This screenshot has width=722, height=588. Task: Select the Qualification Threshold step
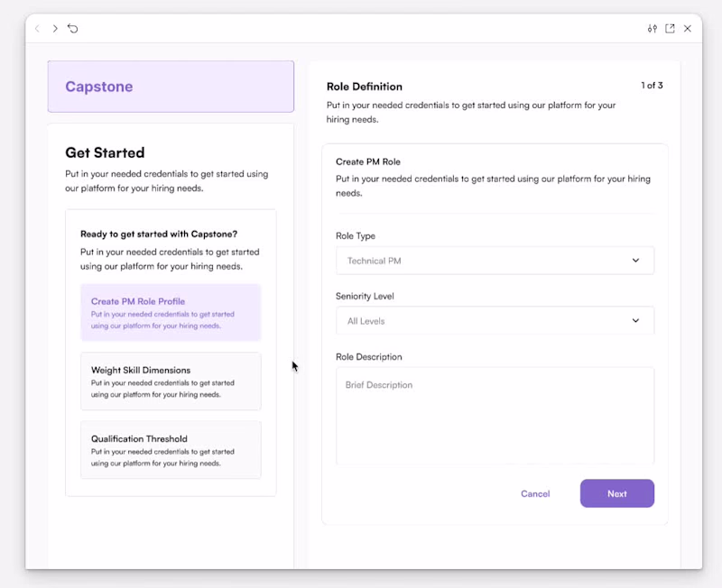pos(171,450)
